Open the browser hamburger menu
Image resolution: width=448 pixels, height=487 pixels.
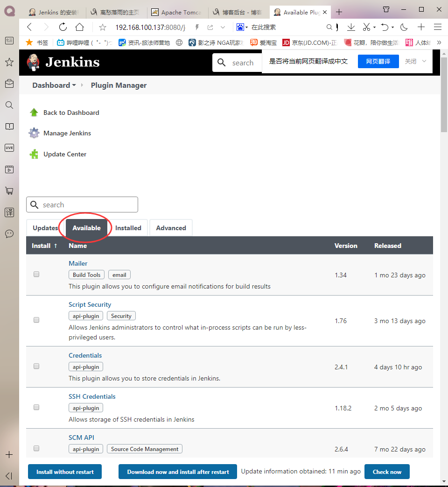(438, 28)
